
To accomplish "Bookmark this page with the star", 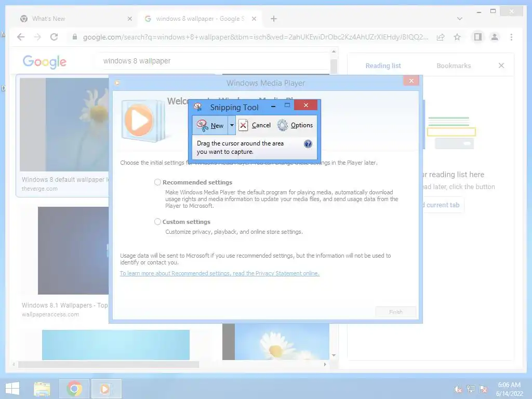I will (457, 37).
